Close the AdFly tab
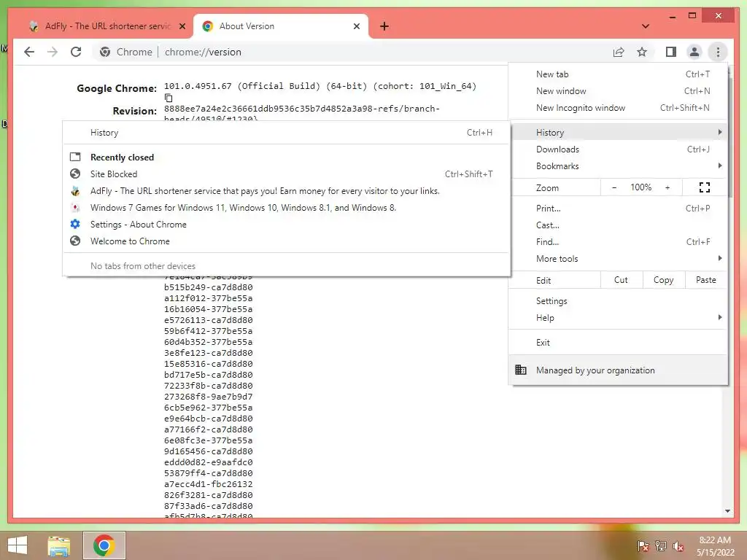Viewport: 747px width, 560px height. 182,26
